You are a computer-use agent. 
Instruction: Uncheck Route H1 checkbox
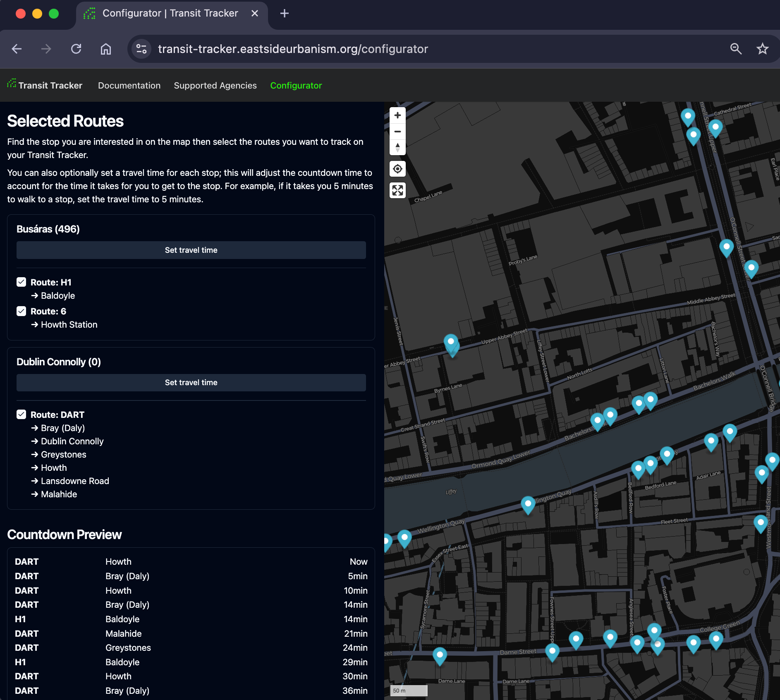coord(22,282)
